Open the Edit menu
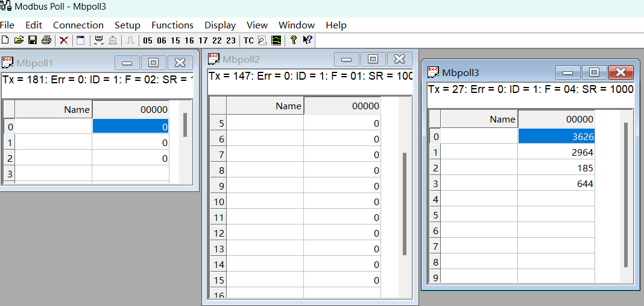The width and height of the screenshot is (644, 306). pos(34,25)
